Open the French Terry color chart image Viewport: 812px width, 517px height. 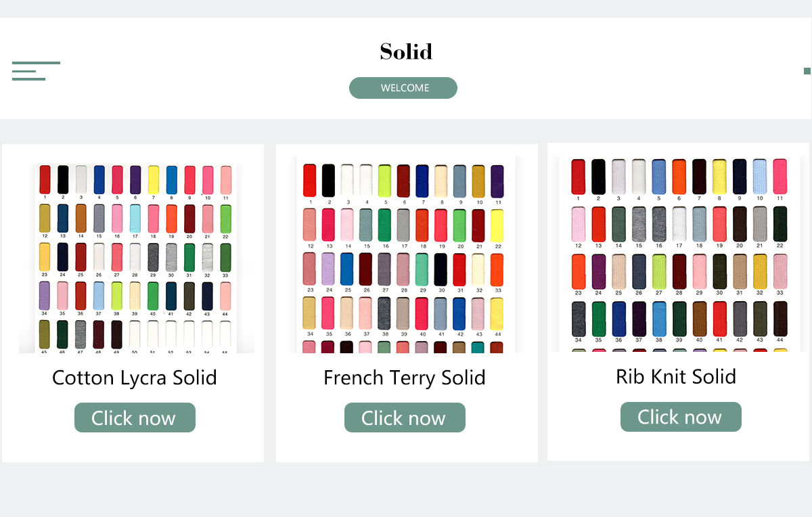[x=406, y=254]
